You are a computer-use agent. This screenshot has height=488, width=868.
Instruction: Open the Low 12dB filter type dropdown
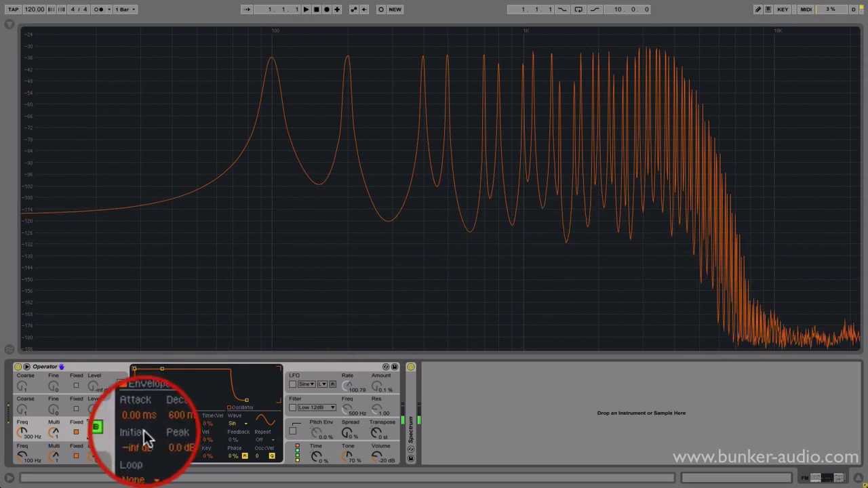(317, 407)
